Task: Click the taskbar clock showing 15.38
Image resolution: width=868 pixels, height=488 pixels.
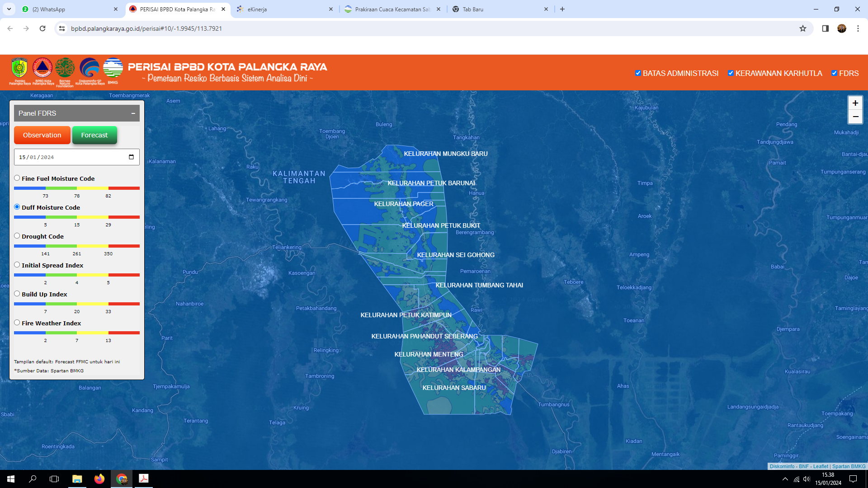Action: (828, 475)
